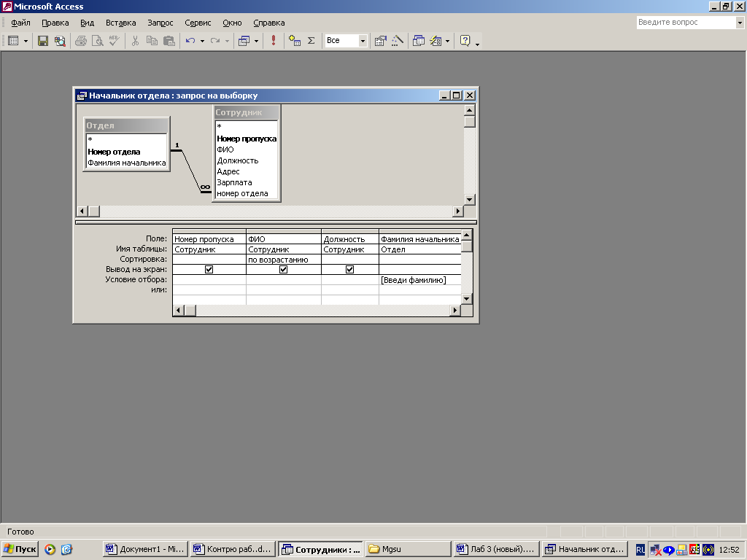
Task: Undo the last action
Action: (190, 41)
